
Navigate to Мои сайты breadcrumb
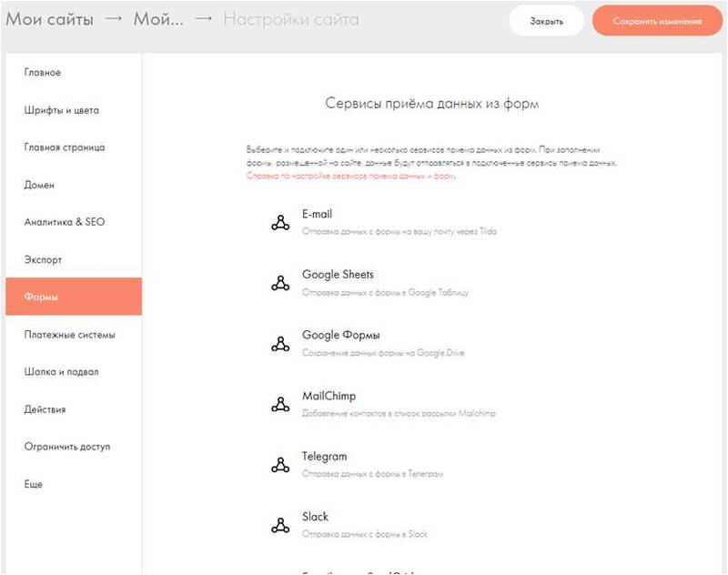50,19
